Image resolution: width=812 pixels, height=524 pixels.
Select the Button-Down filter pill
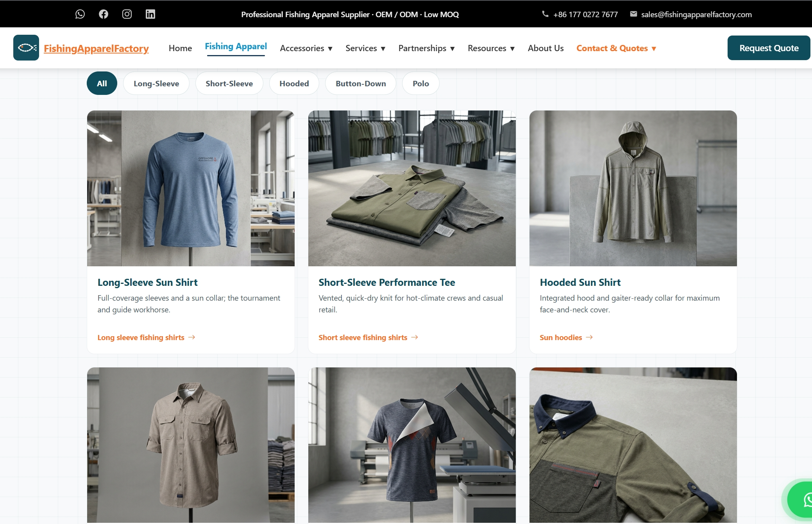(x=361, y=83)
